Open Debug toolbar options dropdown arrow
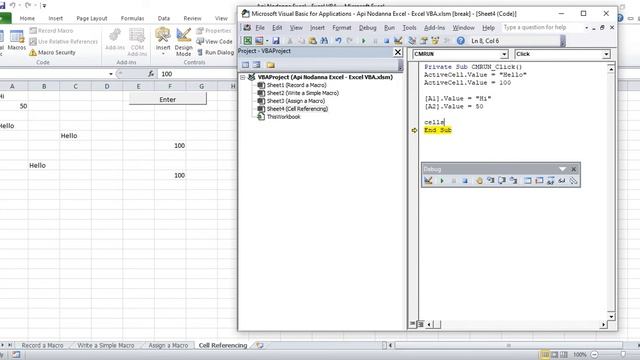640x360 pixels. pyautogui.click(x=562, y=169)
